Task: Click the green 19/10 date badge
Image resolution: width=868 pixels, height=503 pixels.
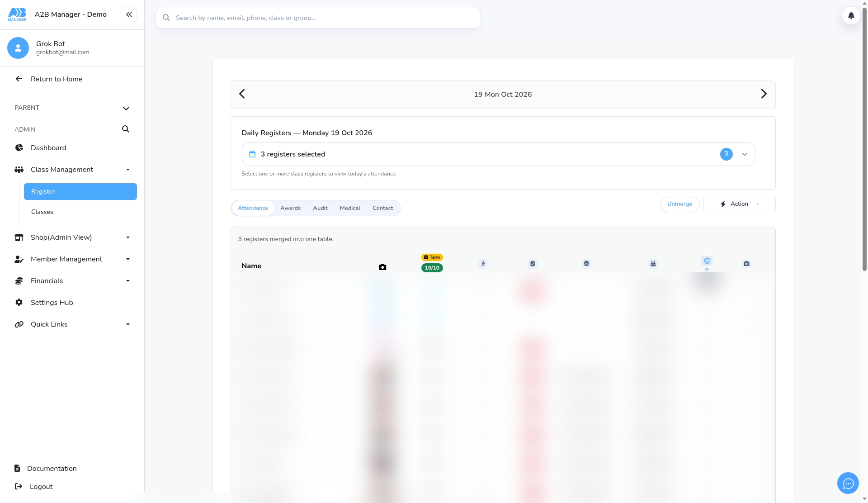Action: click(432, 268)
